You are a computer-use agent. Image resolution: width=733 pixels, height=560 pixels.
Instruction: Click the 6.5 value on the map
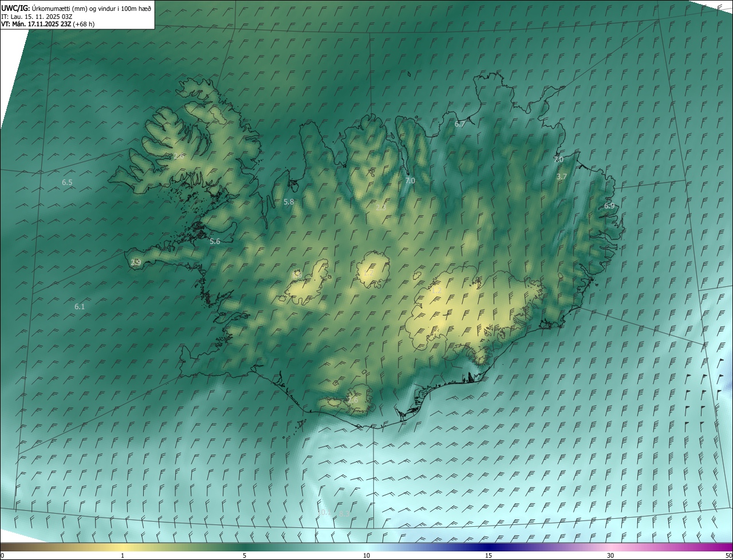tap(67, 183)
